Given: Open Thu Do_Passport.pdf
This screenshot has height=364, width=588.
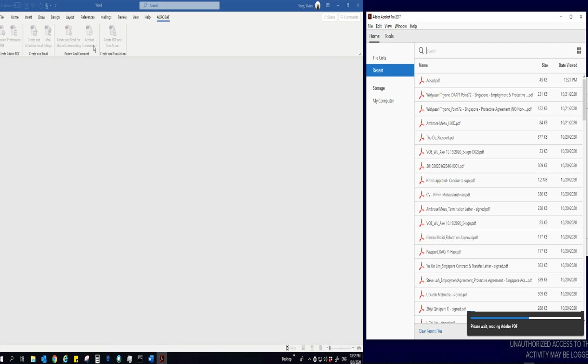Looking at the screenshot, I should [x=498, y=137].
